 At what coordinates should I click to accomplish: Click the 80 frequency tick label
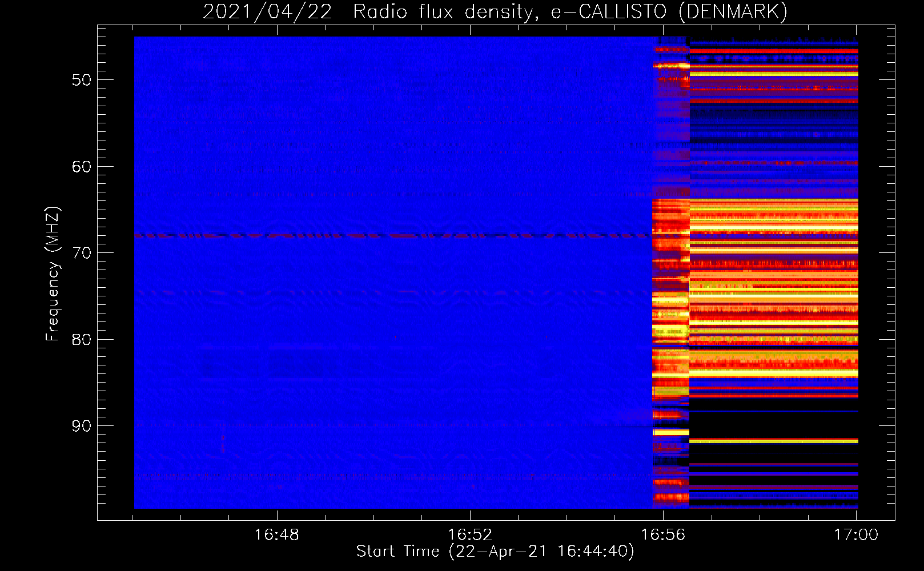click(x=82, y=340)
